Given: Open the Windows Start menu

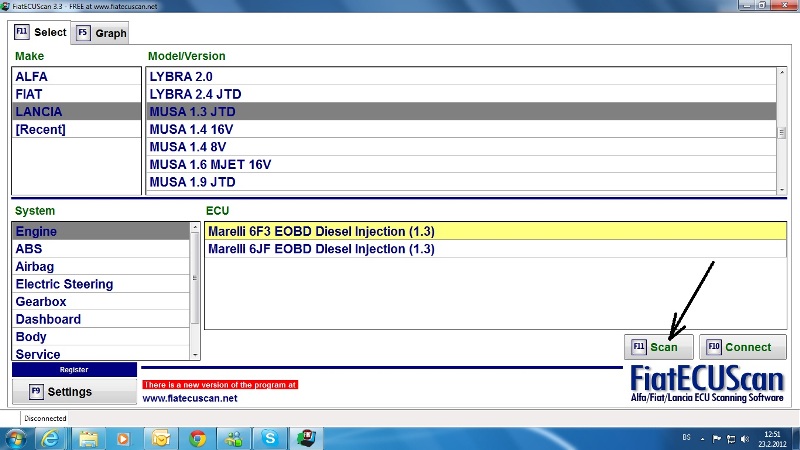Looking at the screenshot, I should point(15,439).
